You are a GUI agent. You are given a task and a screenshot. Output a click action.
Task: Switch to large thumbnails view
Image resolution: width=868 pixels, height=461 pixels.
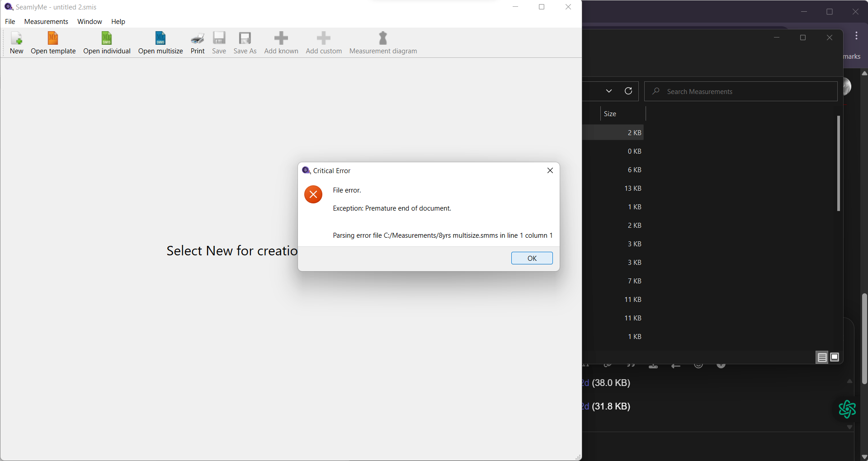click(x=835, y=358)
